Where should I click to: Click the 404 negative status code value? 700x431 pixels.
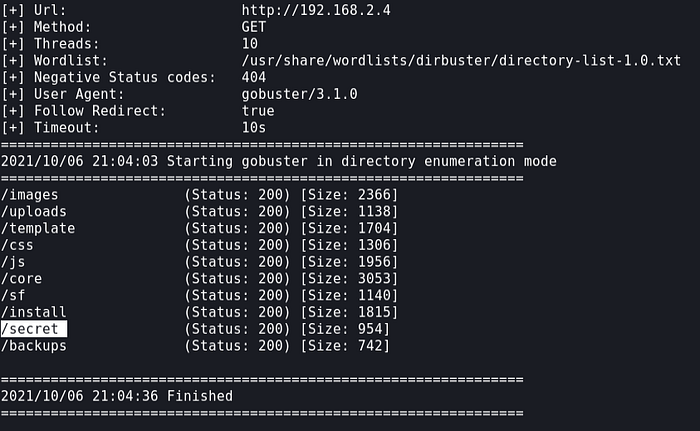[254, 78]
